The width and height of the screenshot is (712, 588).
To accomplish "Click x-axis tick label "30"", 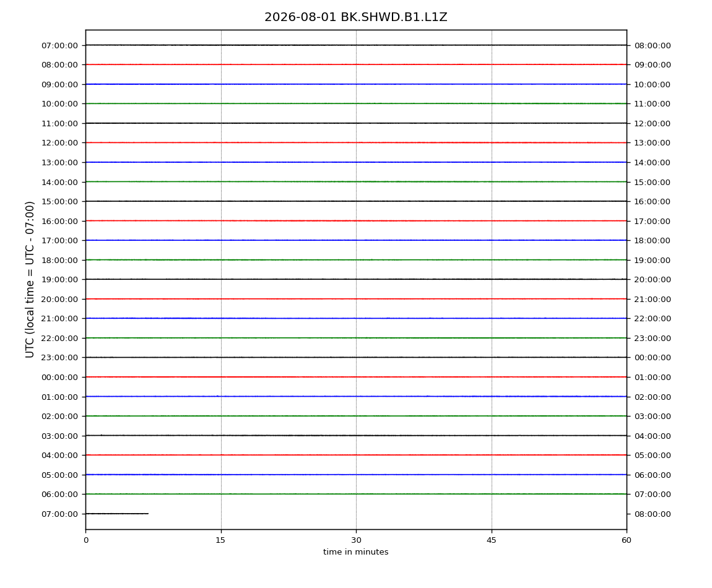I will point(356,540).
